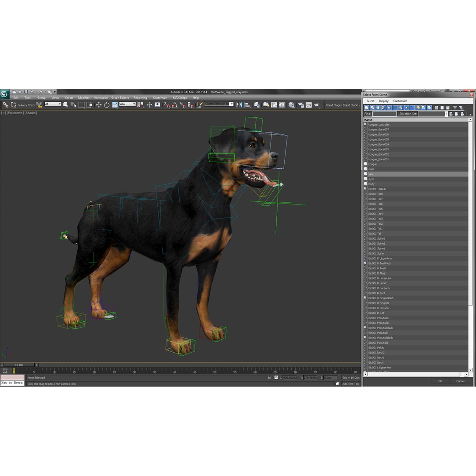Click the Unlink Selection broken-chain tool

13,105
